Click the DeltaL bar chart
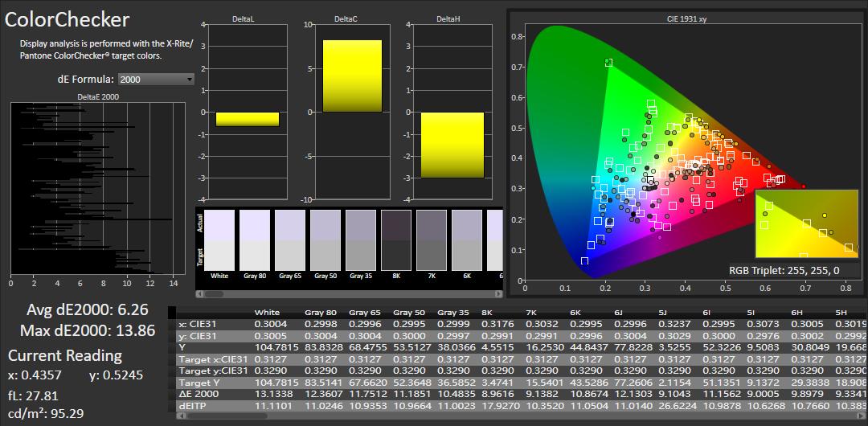The width and height of the screenshot is (868, 426). click(248, 111)
